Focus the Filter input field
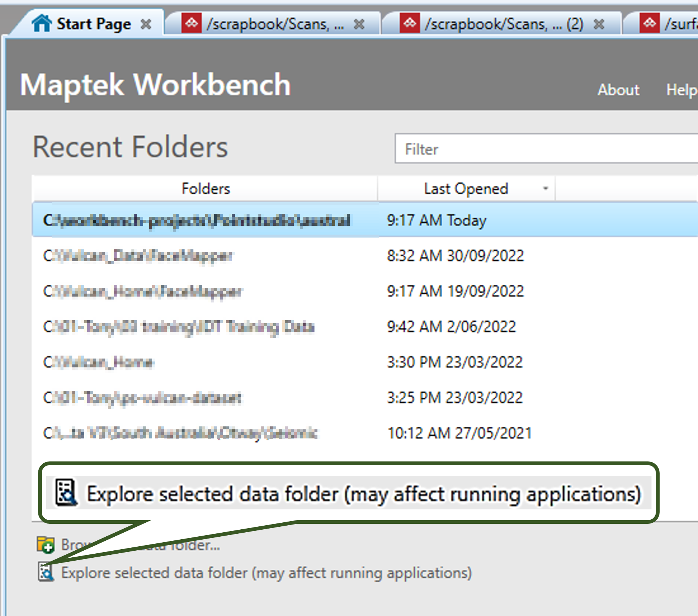The height and width of the screenshot is (616, 698). click(546, 149)
